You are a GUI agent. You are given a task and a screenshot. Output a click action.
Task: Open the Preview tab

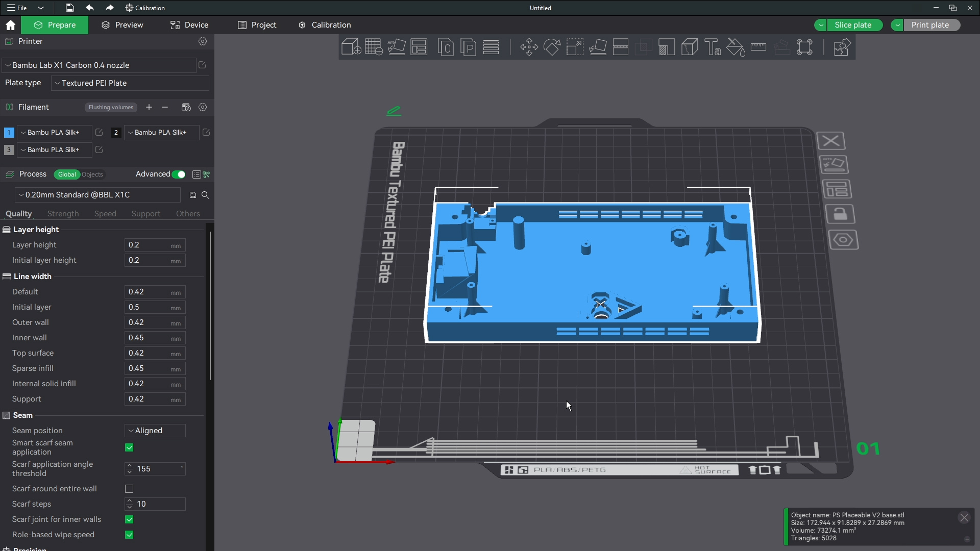[x=122, y=25]
